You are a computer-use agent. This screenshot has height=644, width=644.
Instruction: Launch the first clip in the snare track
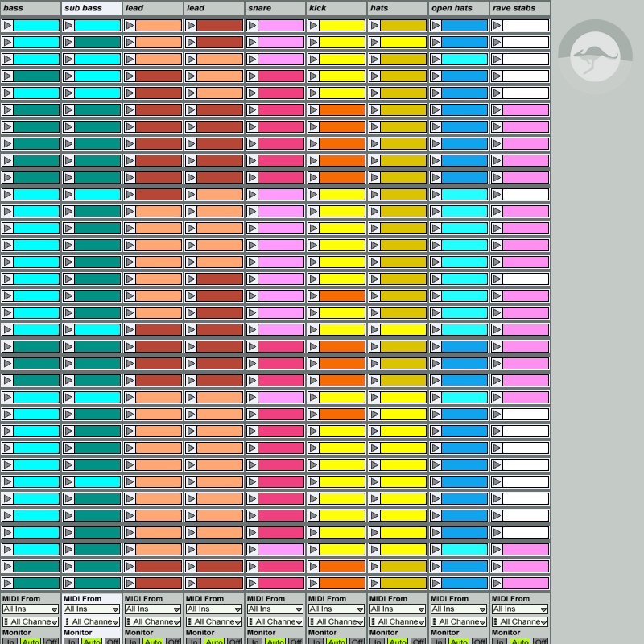pyautogui.click(x=252, y=25)
